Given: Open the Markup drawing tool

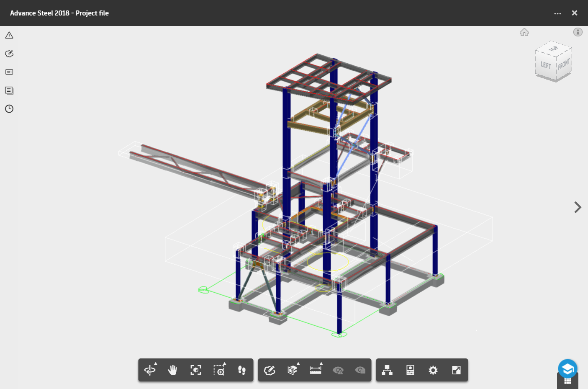Looking at the screenshot, I should coord(270,370).
